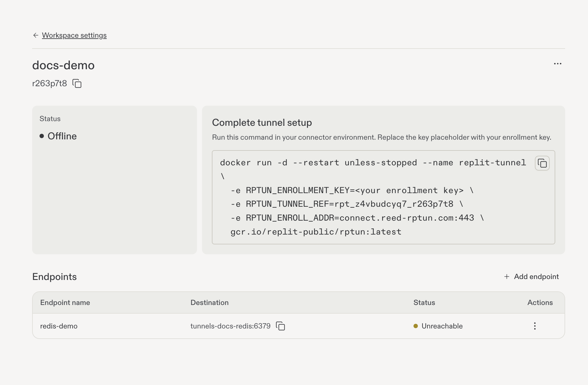This screenshot has width=588, height=385.
Task: Click the RPTUN_TUNNEL_REF line in command
Action: (347, 204)
